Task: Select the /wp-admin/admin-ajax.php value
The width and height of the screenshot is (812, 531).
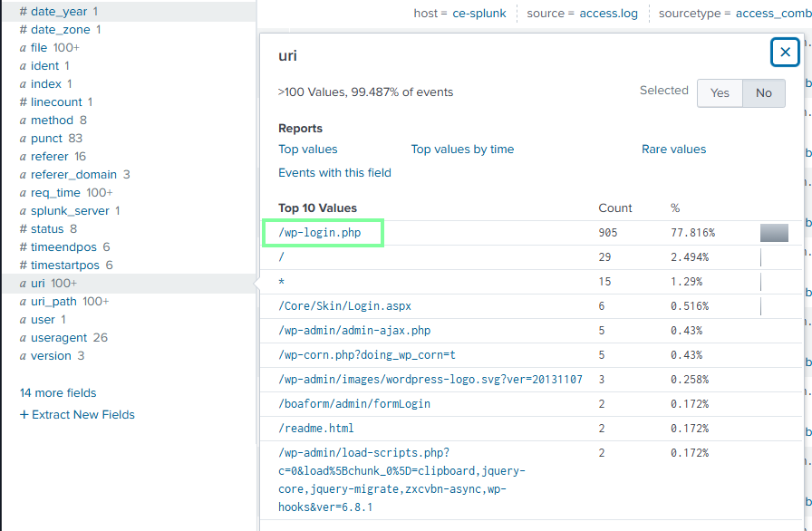Action: 354,331
